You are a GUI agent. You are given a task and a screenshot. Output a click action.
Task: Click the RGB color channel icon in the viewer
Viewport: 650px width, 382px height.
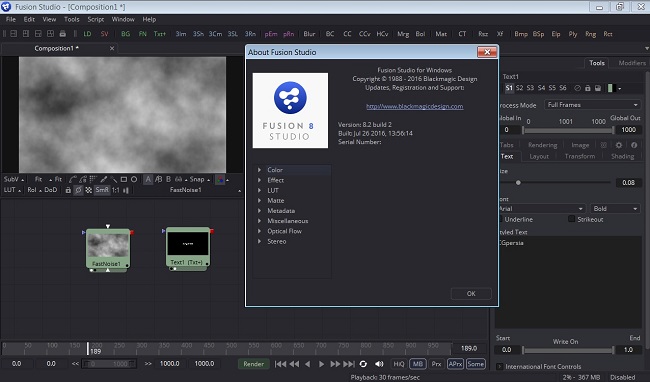[220, 179]
